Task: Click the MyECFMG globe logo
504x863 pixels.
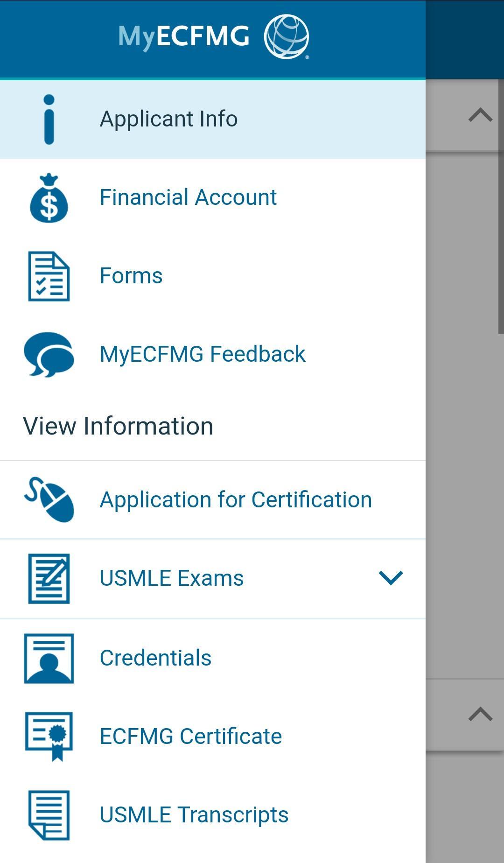Action: pos(286,37)
